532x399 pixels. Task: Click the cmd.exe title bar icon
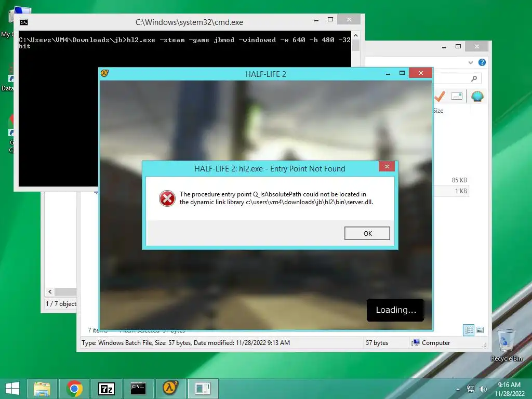pos(24,22)
